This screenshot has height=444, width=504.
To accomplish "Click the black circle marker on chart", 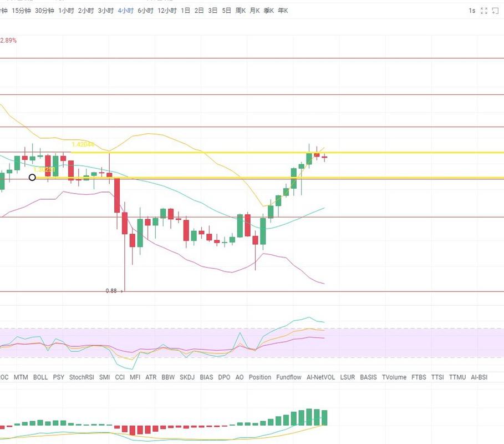I will point(32,177).
